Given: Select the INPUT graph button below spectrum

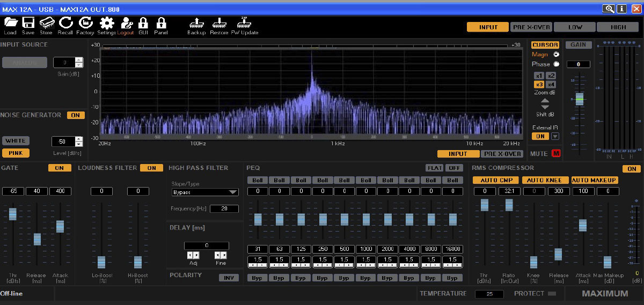Looking at the screenshot, I should tap(458, 154).
